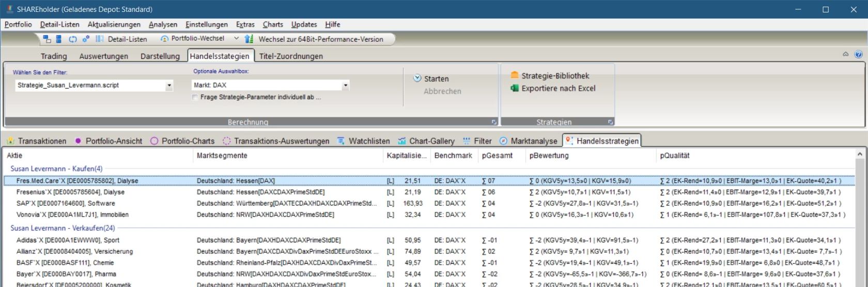Screen dimensions: 868x287
Task: Enable 'Frage Strategie-Parameter individuell ab' checkbox
Action: pos(195,97)
